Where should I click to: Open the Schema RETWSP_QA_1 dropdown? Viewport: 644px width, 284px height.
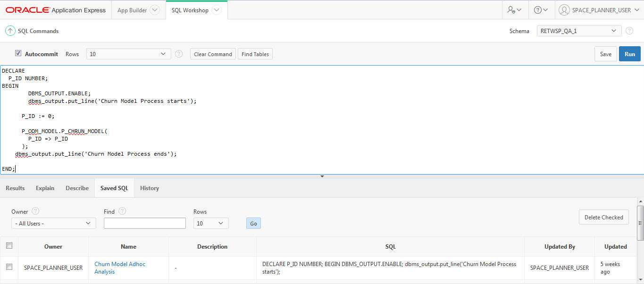pyautogui.click(x=579, y=31)
